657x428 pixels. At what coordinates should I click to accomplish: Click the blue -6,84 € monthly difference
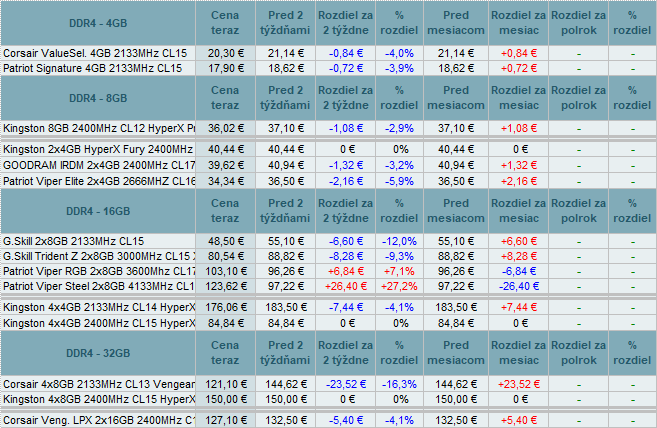click(x=519, y=271)
